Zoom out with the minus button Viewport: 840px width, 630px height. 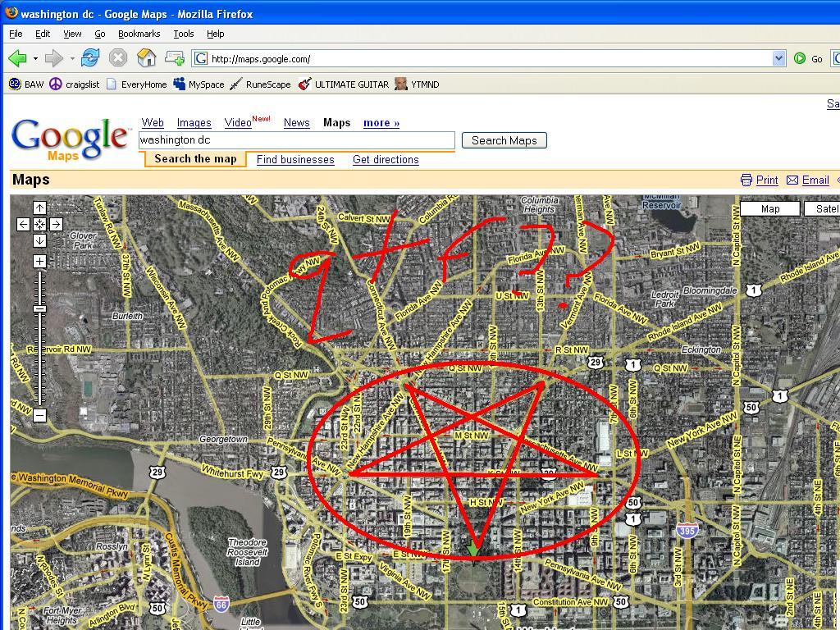(x=39, y=415)
